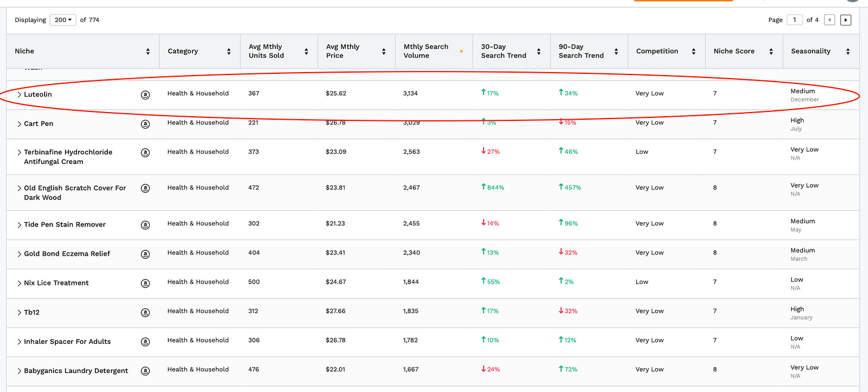Open Amazon icon for Inhaler Spacer For Adults
This screenshot has height=392, width=868.
145,342
